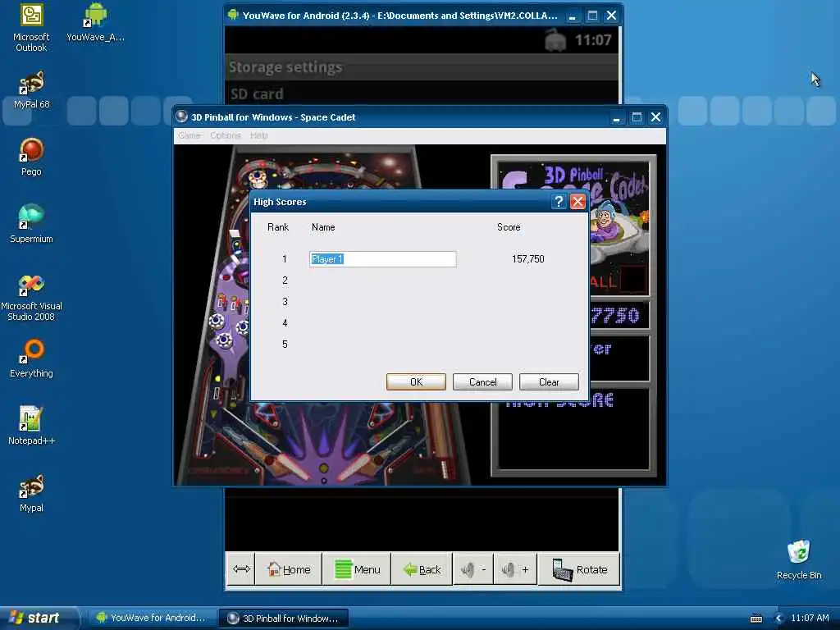The image size is (840, 630).
Task: Open the Options menu in 3D Pinball
Action: [226, 135]
